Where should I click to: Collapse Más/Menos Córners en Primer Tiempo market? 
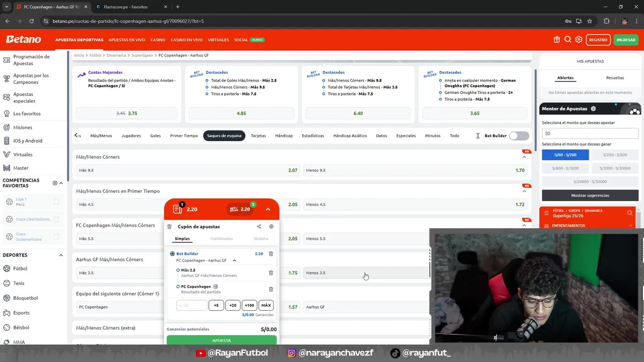pos(524,191)
